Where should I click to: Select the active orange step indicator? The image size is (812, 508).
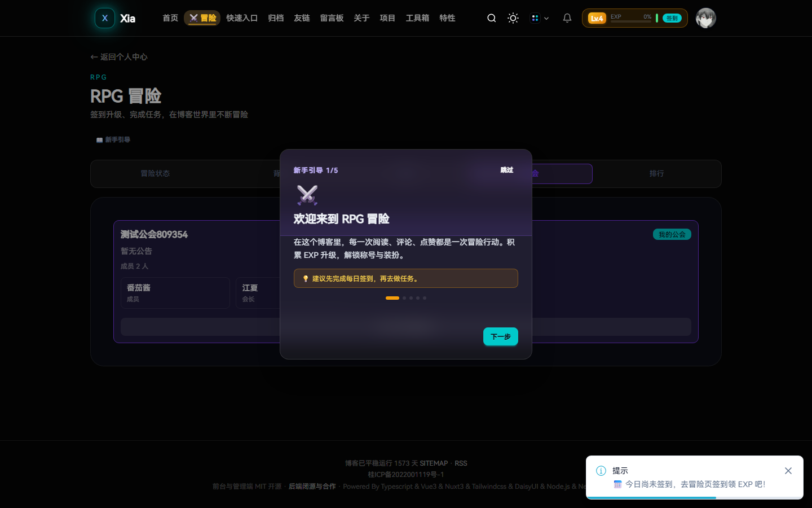(x=392, y=298)
